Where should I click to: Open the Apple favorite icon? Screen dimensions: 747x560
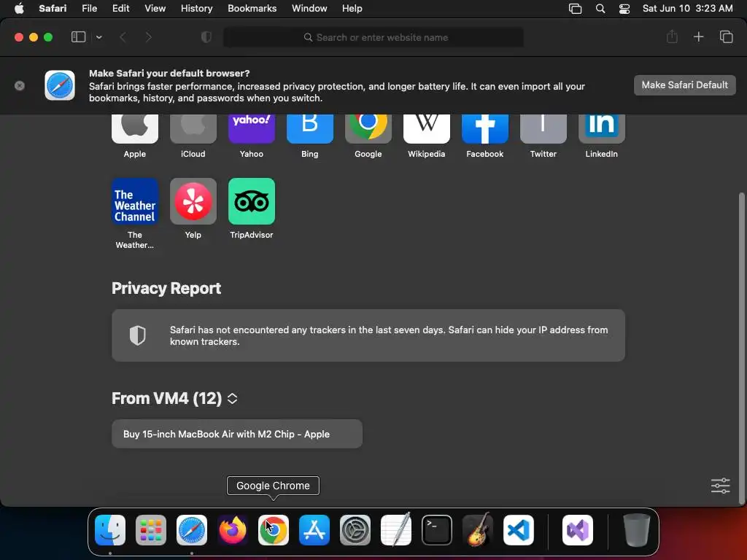click(x=135, y=128)
